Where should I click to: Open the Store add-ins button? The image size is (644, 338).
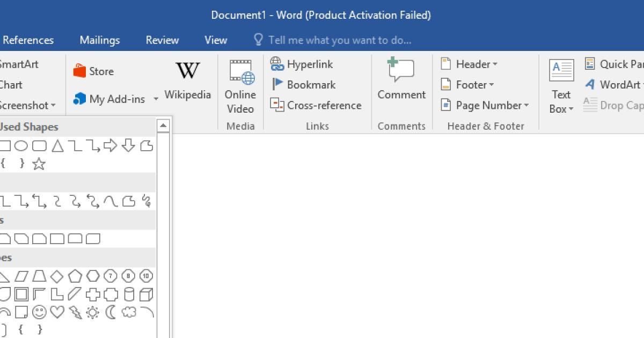coord(94,71)
